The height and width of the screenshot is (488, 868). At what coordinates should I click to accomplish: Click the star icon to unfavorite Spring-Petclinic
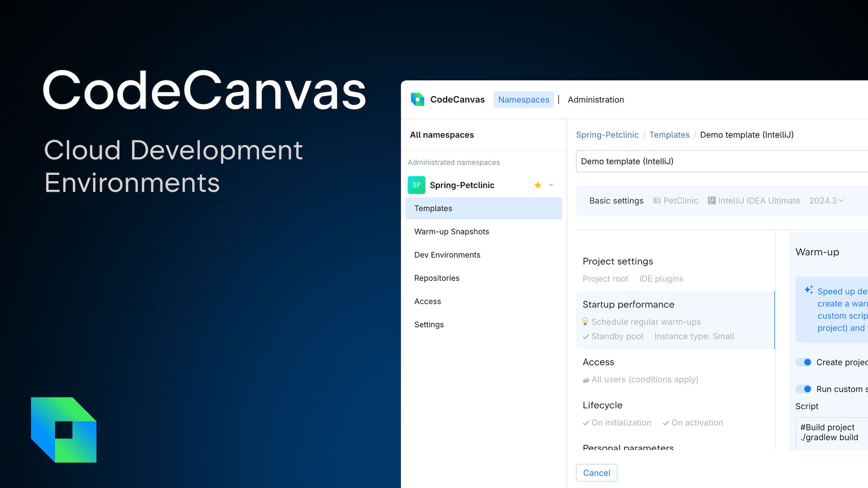click(537, 185)
